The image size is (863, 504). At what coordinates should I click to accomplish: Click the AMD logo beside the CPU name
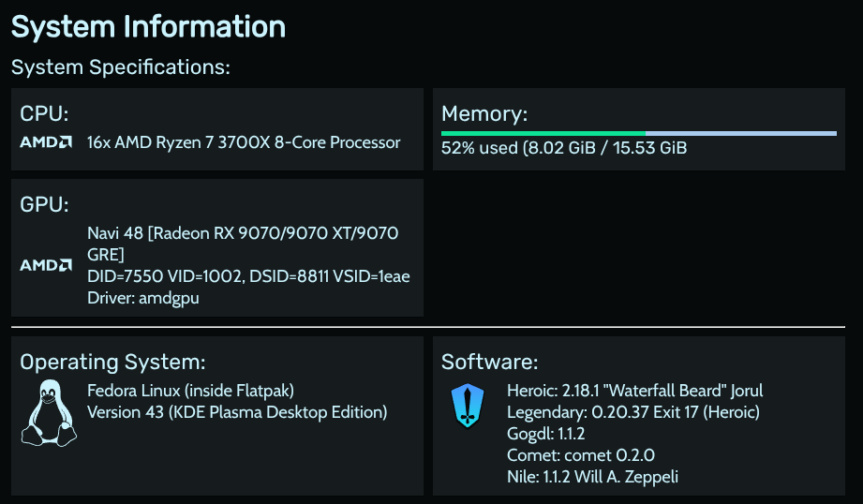pyautogui.click(x=46, y=142)
